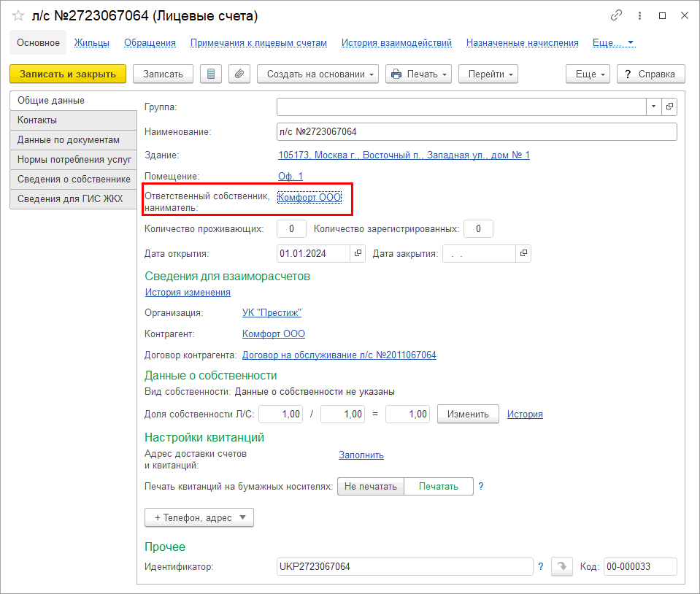Open attached files paperclip icon
Viewport: 700px width, 594px height.
pos(239,74)
